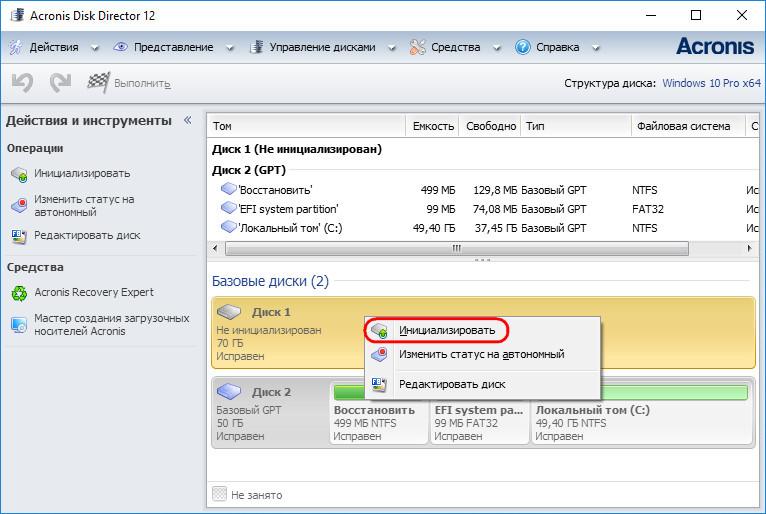The width and height of the screenshot is (766, 514).
Task: Click the FAT32 file system cell
Action: tap(648, 209)
